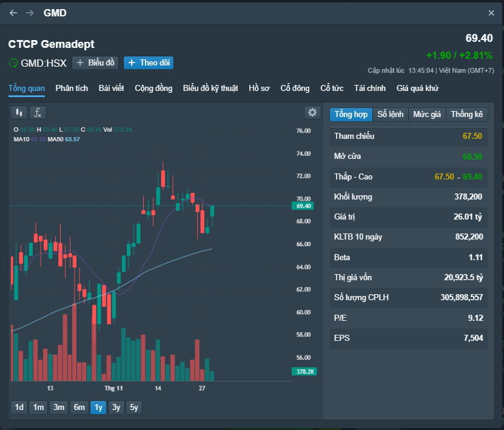Click the Giá trị 26.01 tỷ value
Screen dimensions: 504x430
(x=468, y=217)
